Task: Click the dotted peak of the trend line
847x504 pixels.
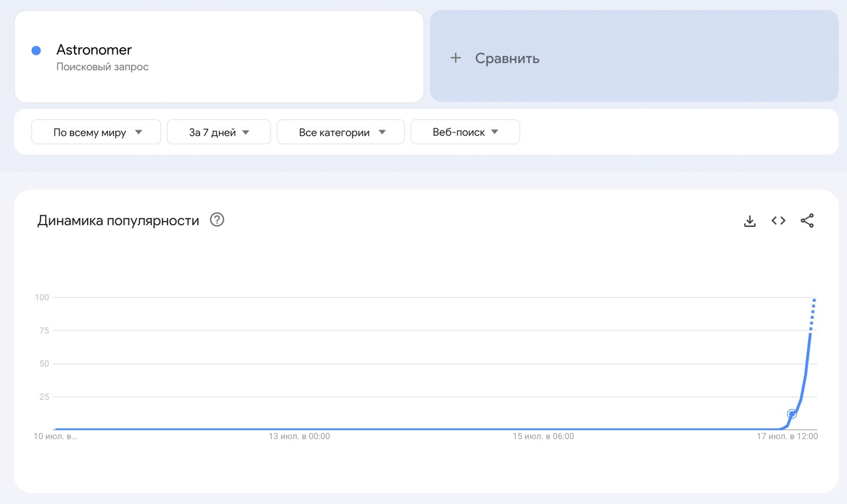Action: (813, 312)
